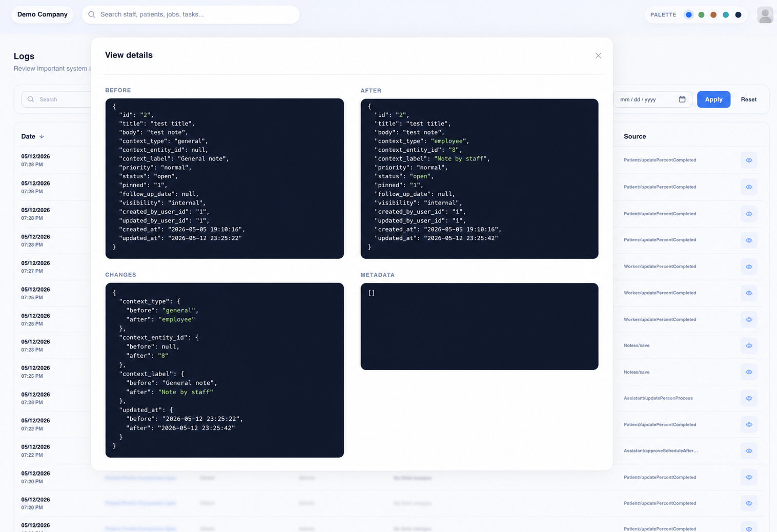Screen dimensions: 777x532
Task: Click "context_entity_id": "8" line in After panel
Action: pyautogui.click(x=418, y=150)
